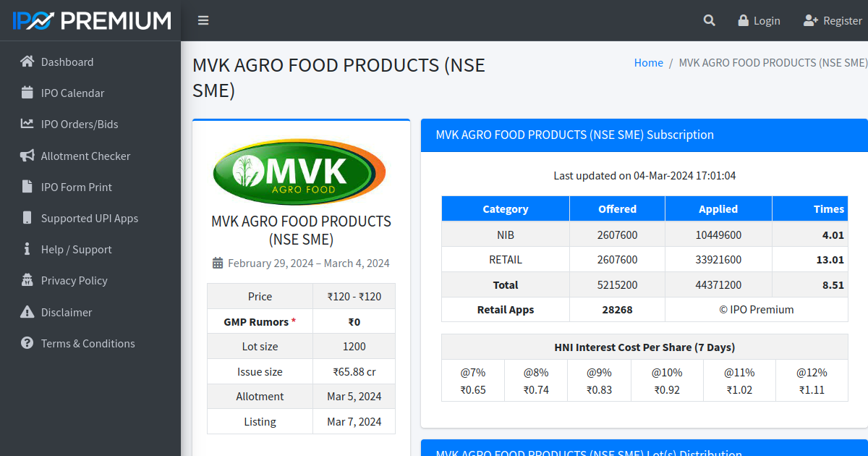Click the calendar icon beside the IPO dates
The image size is (868, 456).
click(216, 263)
